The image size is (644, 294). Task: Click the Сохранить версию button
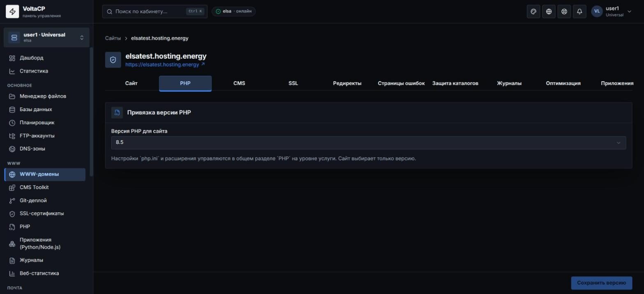(601, 283)
